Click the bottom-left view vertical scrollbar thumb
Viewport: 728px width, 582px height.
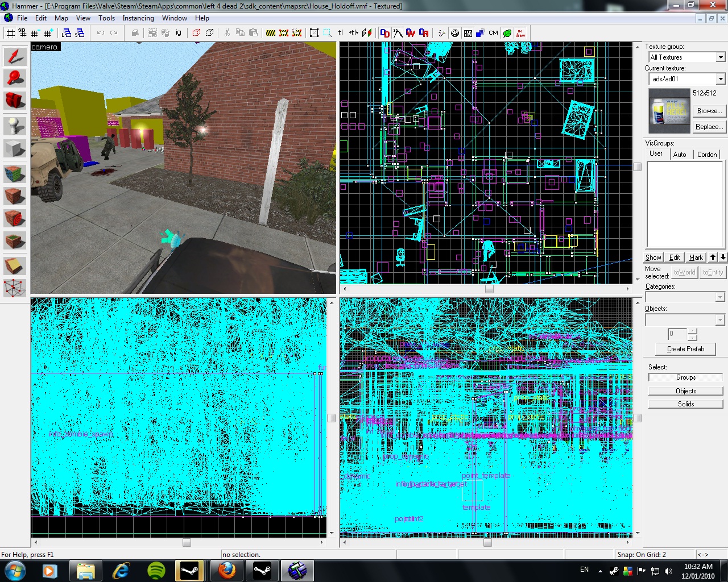(332, 418)
